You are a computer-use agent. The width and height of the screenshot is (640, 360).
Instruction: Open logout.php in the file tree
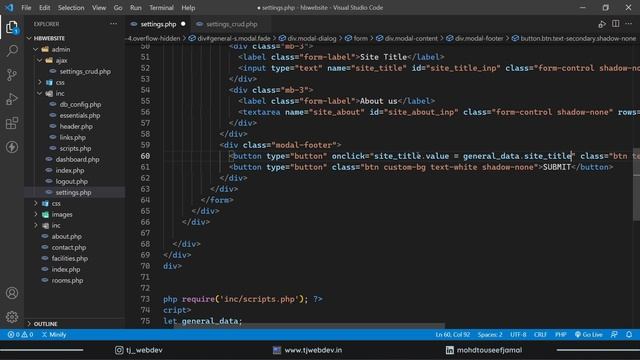[x=71, y=182]
